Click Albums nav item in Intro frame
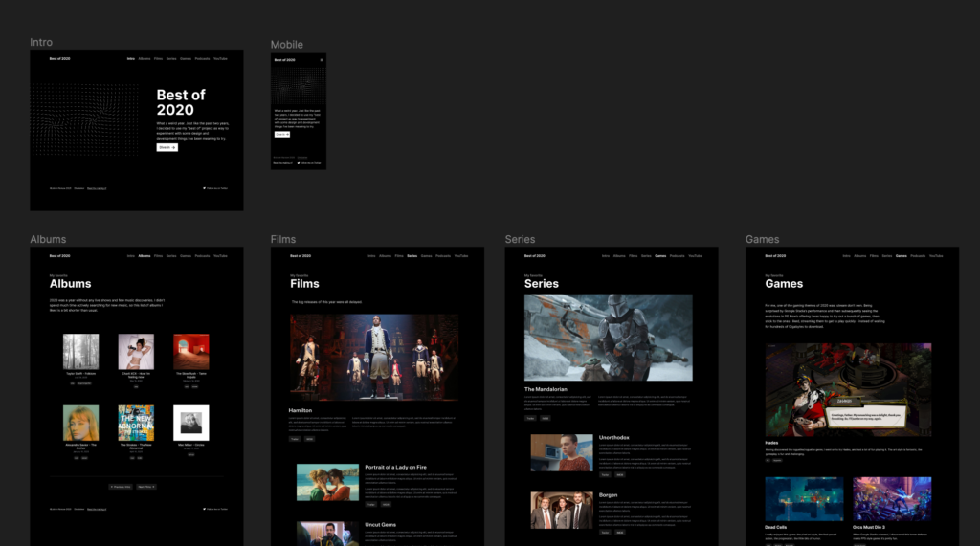The height and width of the screenshot is (546, 980). [145, 58]
